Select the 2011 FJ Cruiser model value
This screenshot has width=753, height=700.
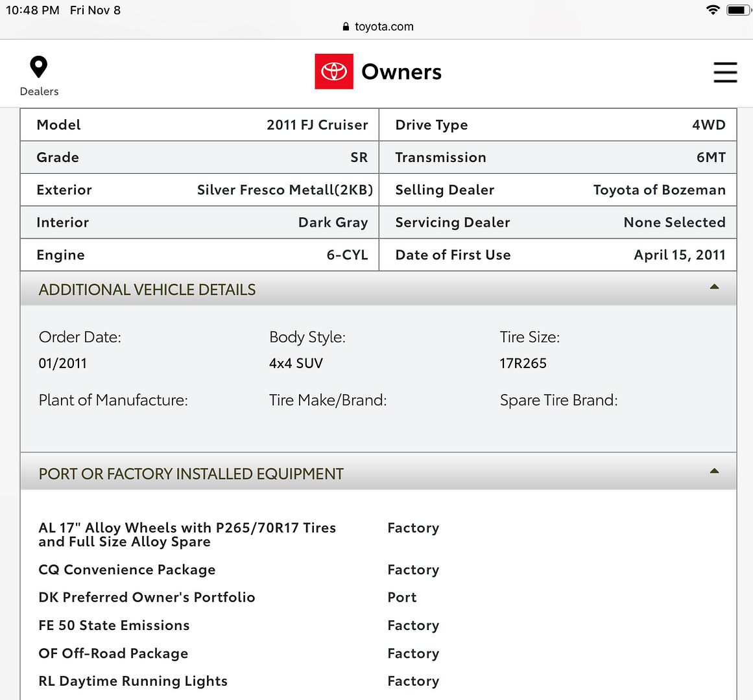tap(317, 124)
